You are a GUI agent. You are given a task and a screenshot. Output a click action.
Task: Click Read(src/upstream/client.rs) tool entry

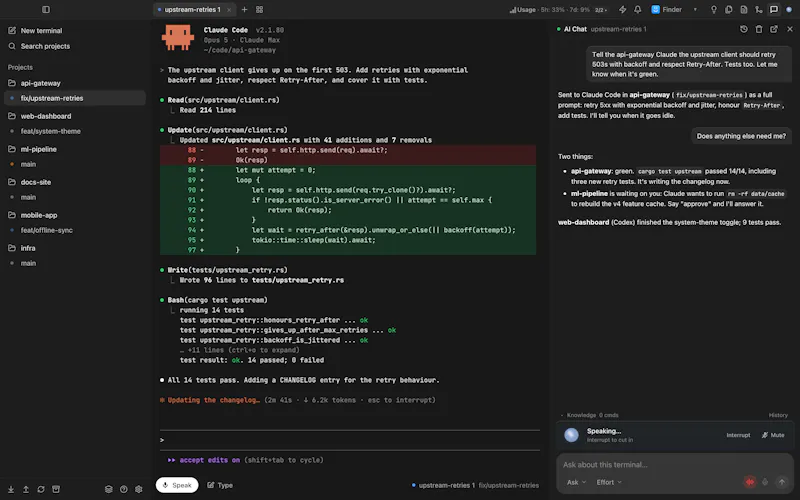[223, 100]
